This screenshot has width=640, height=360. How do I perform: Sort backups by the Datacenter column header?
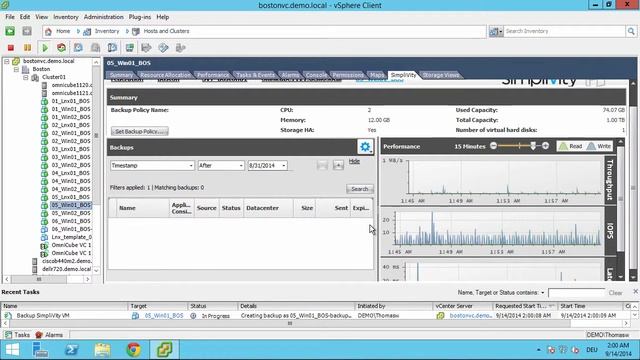pos(268,208)
